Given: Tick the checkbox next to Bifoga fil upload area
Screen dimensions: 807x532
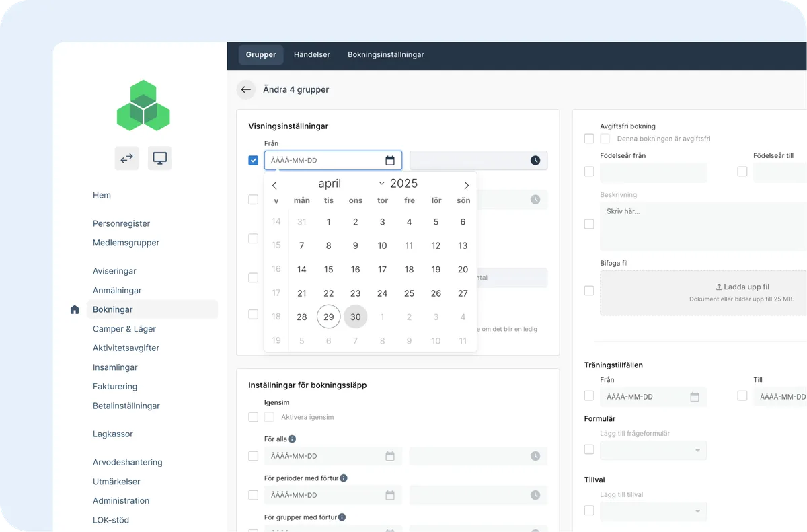Looking at the screenshot, I should point(589,291).
